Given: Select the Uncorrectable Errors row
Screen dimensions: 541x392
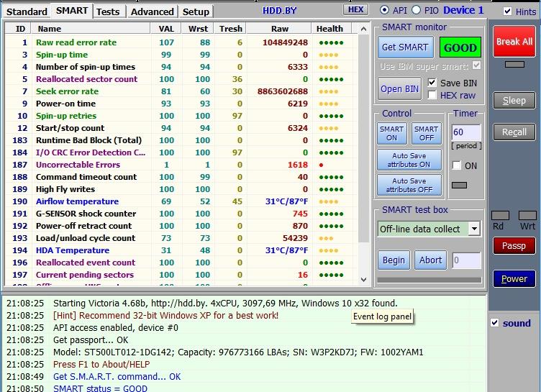Looking at the screenshot, I should (181, 165).
